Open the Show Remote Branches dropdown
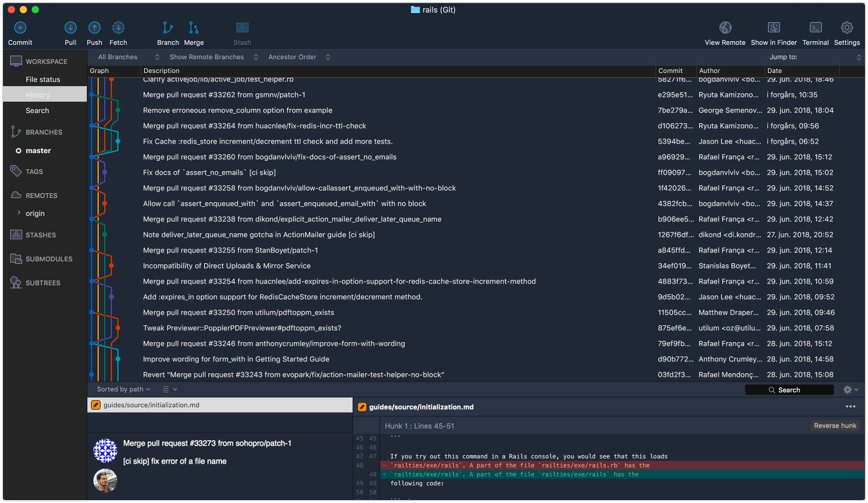The height and width of the screenshot is (503, 868). pyautogui.click(x=214, y=57)
